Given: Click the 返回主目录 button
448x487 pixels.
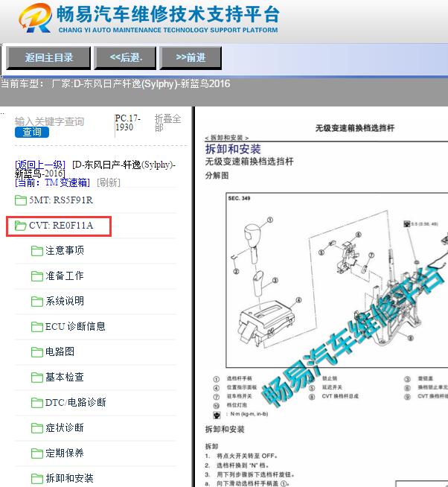Looking at the screenshot, I should tap(48, 58).
